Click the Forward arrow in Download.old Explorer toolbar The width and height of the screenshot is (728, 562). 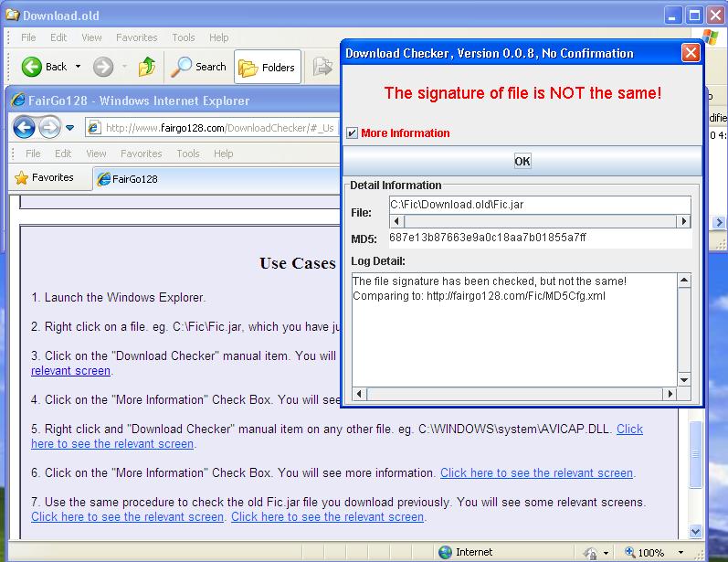(x=103, y=67)
